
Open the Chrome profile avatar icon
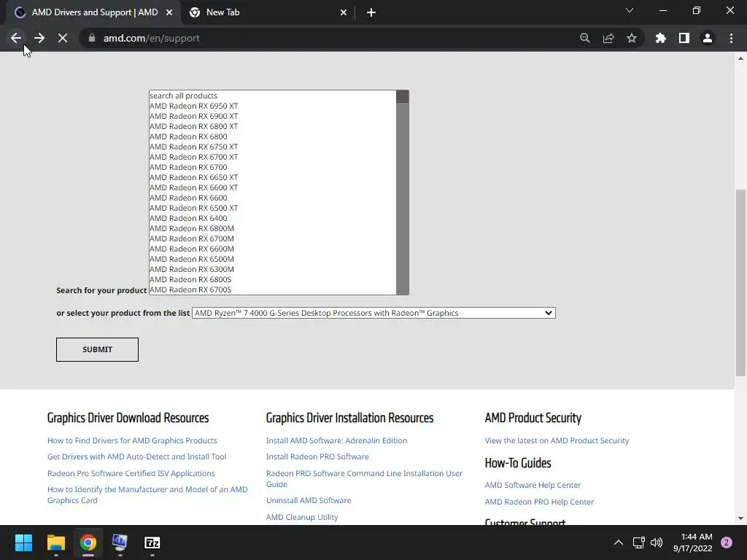coord(708,38)
